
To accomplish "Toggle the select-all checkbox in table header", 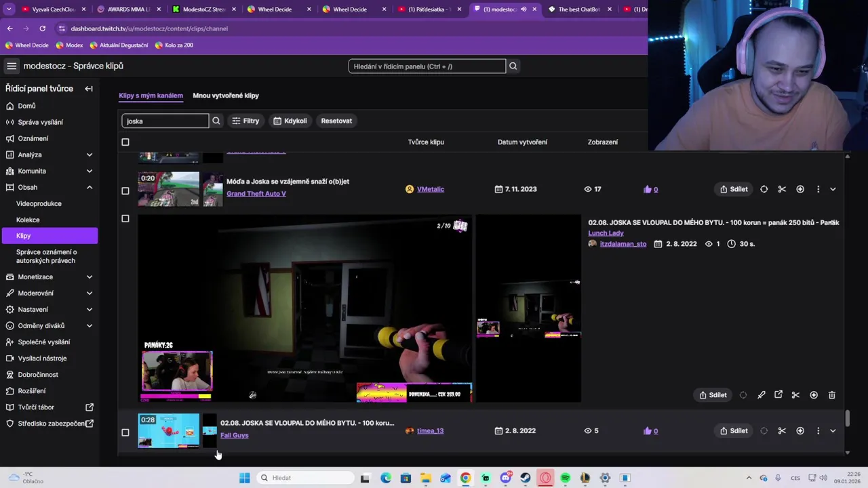I will pyautogui.click(x=125, y=142).
